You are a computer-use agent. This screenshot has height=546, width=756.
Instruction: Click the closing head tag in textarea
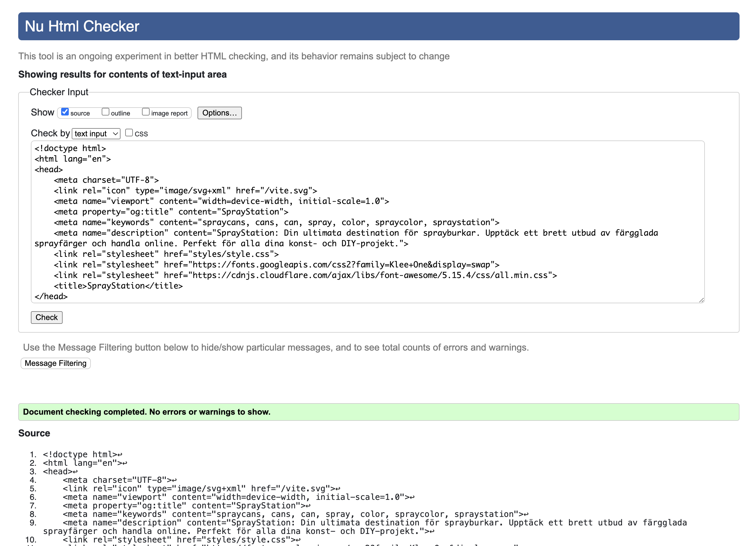(x=51, y=296)
